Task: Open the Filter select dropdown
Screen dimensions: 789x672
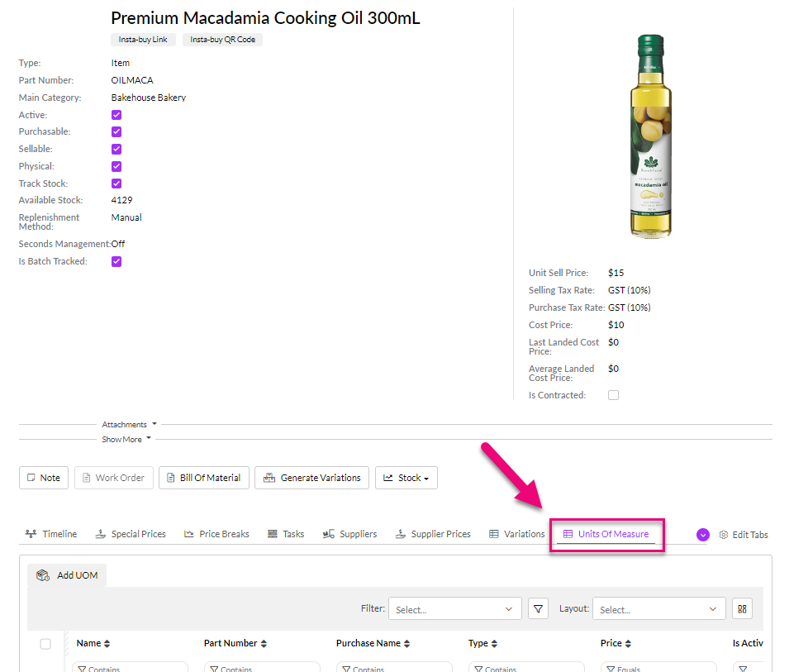Action: click(454, 609)
